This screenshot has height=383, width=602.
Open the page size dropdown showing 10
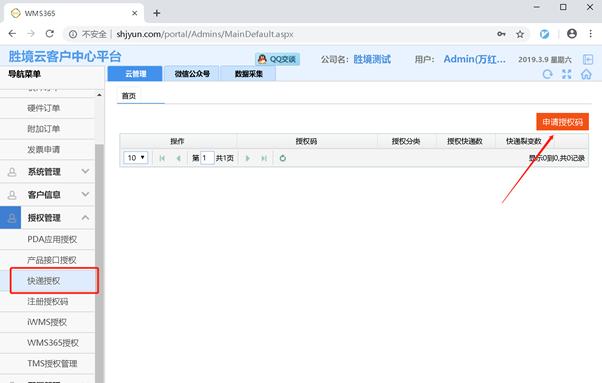tap(136, 158)
